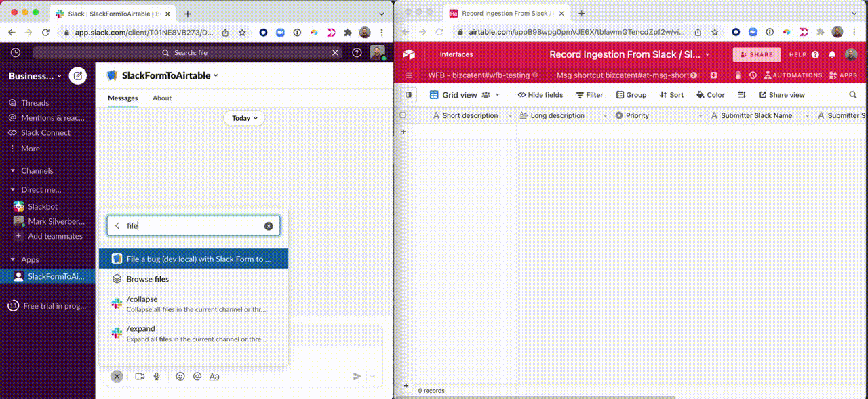Open Color options in Airtable toolbar
868x399 pixels.
click(711, 95)
